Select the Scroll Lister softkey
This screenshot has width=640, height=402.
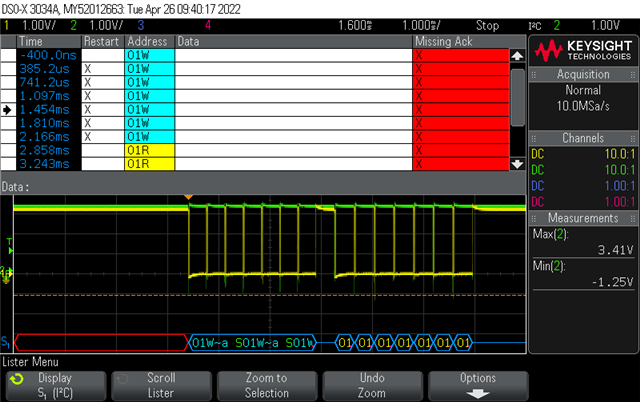(161, 386)
